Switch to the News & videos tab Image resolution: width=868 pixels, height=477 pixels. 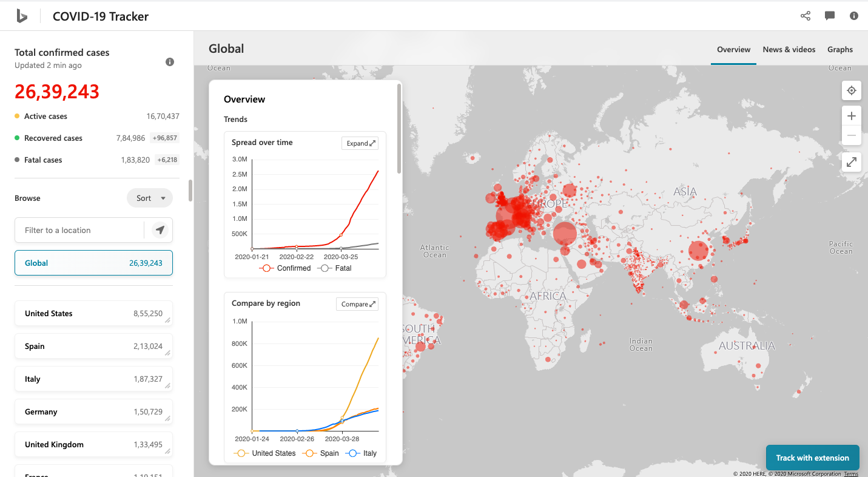(x=789, y=50)
